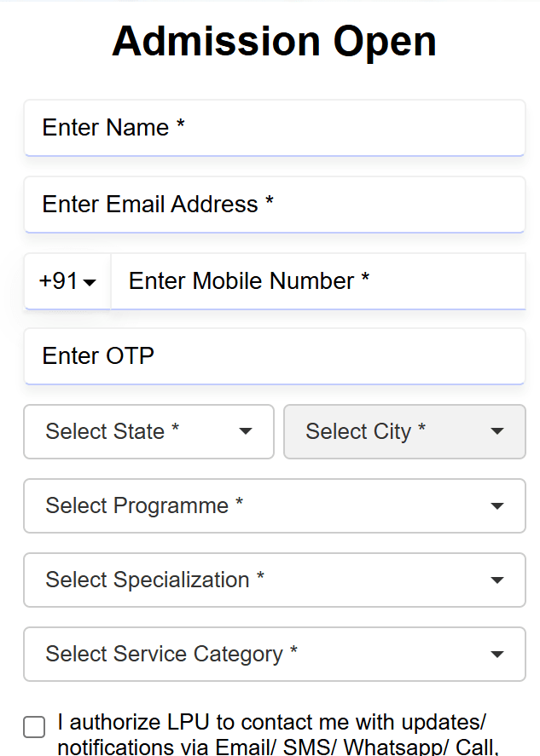Click the arrow icon in Select City
540x756 pixels.
tap(497, 431)
